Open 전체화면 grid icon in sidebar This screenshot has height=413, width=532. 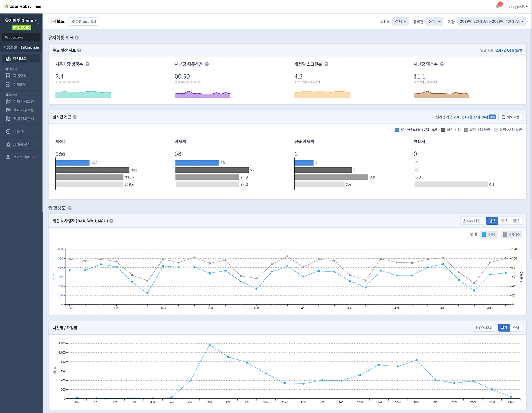tap(8, 84)
